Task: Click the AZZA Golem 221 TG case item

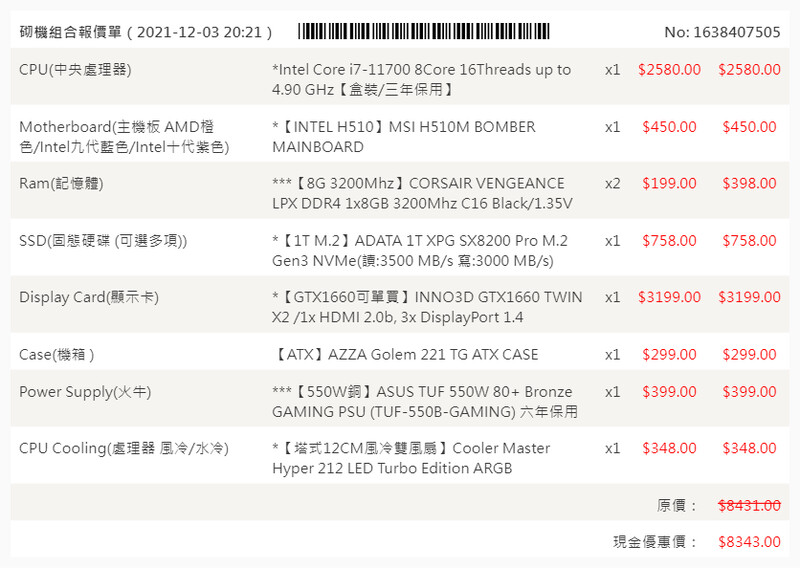Action: 405,355
